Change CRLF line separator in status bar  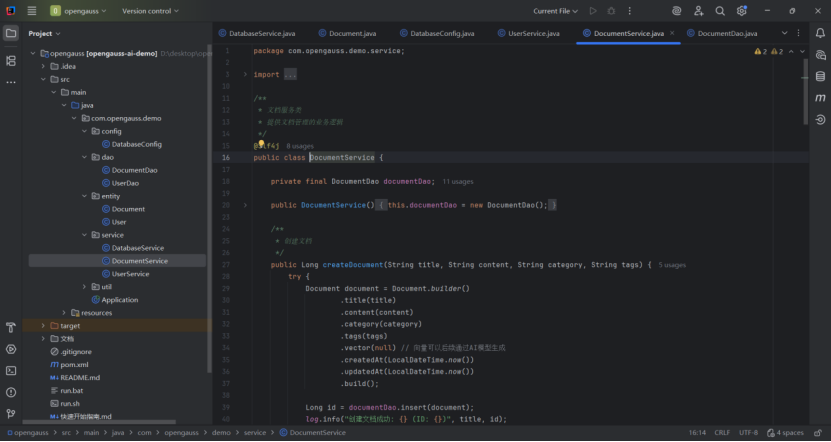coord(722,432)
